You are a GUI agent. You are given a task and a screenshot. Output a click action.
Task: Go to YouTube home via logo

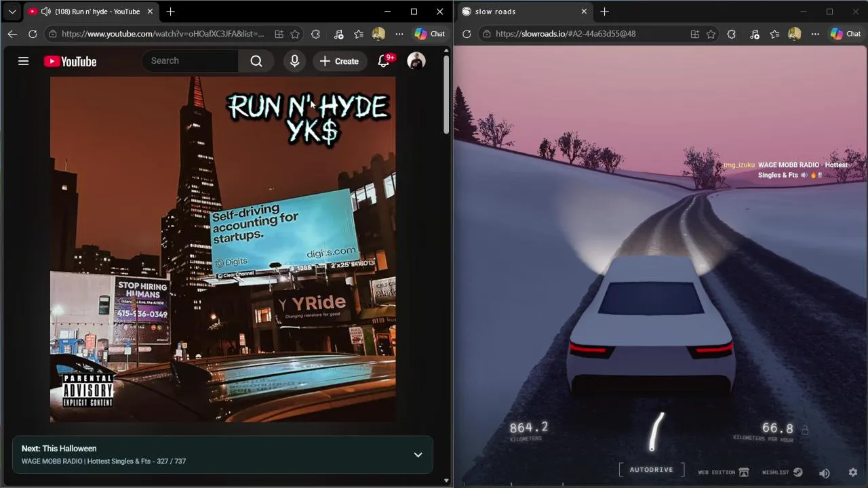coord(71,62)
